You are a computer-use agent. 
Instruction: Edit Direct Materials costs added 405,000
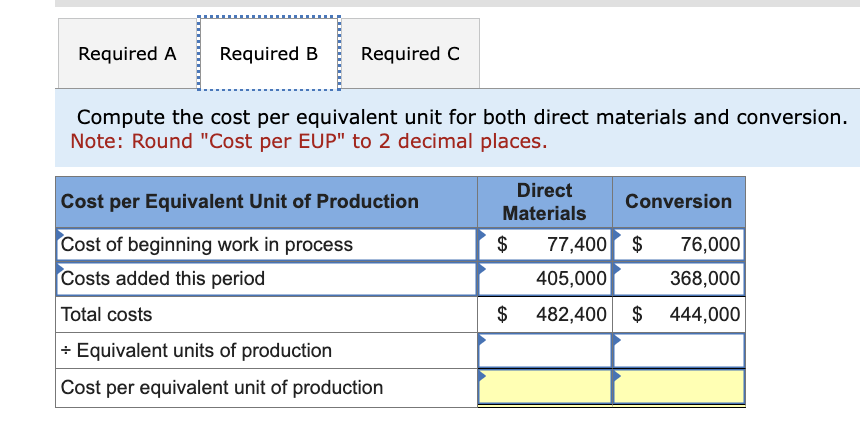click(545, 279)
